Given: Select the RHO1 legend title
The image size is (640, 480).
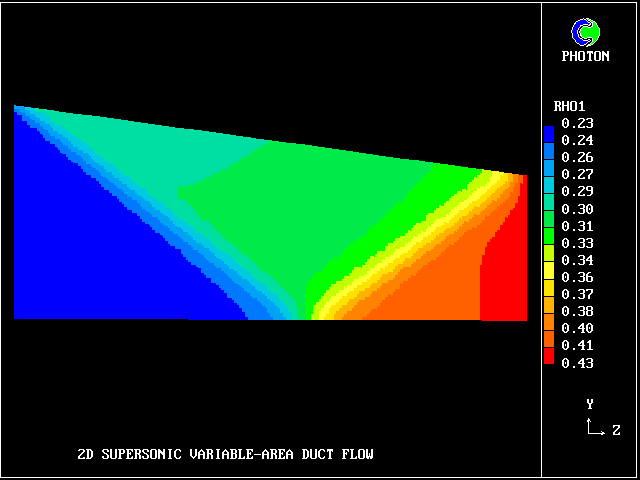Looking at the screenshot, I should point(569,106).
